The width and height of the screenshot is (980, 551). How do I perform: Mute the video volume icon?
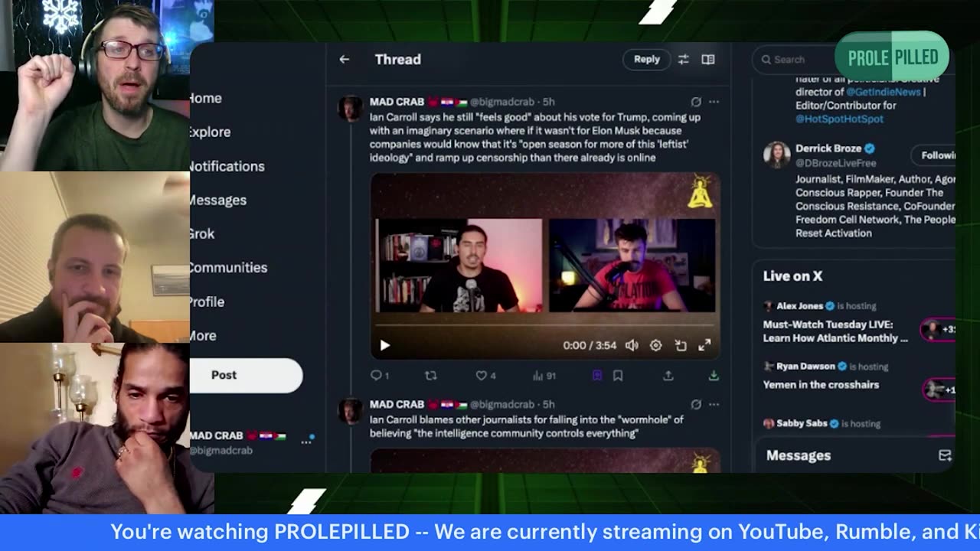tap(632, 345)
